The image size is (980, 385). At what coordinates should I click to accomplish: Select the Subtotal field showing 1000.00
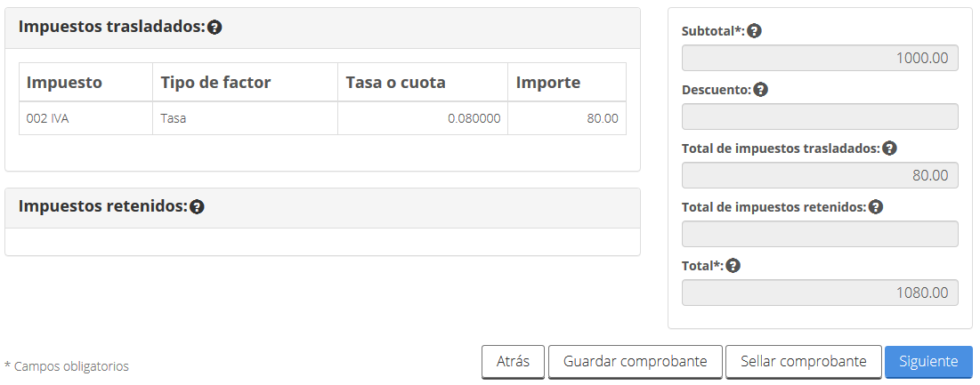point(820,58)
